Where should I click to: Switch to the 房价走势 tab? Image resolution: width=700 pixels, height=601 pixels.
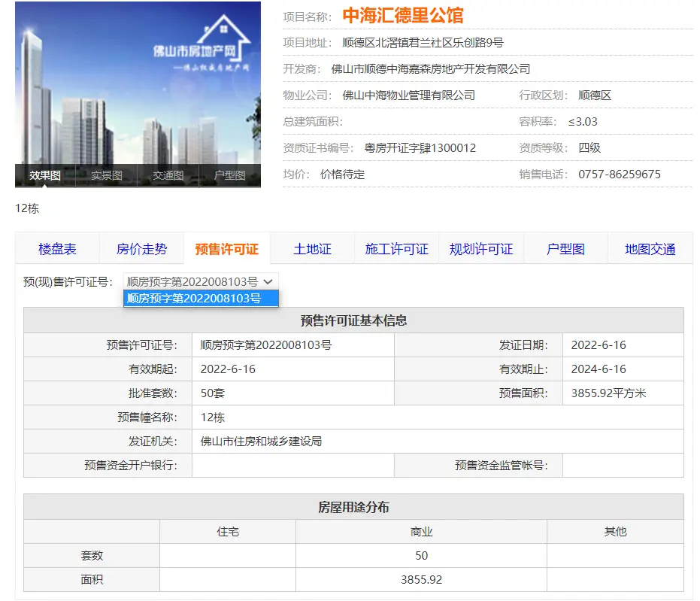click(x=141, y=249)
